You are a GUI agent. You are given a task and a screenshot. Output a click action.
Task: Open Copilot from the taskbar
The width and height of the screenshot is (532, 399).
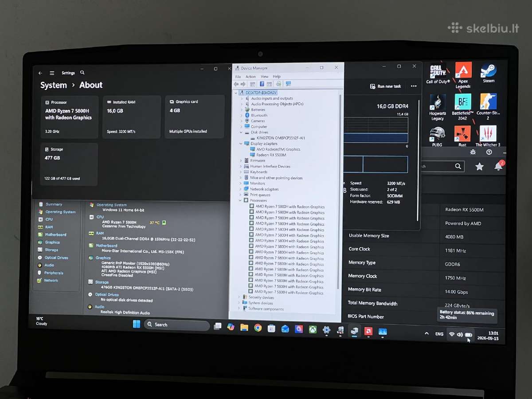point(231,327)
